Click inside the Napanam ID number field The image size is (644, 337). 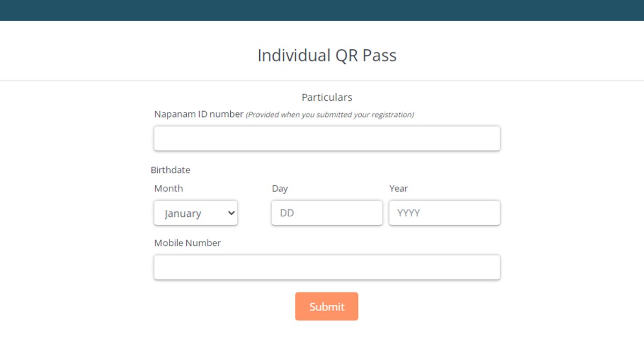tap(326, 138)
